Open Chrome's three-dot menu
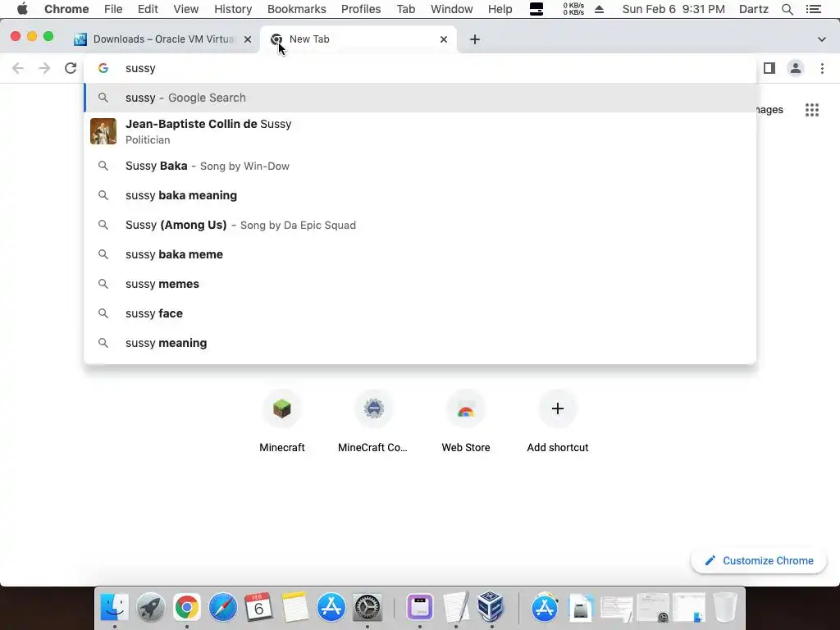This screenshot has height=630, width=840. click(822, 68)
